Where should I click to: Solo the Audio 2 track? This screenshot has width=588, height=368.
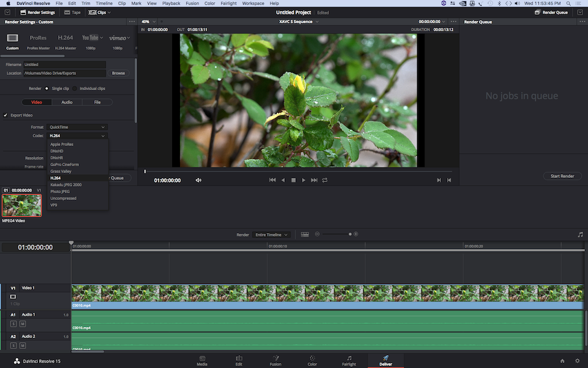13,345
